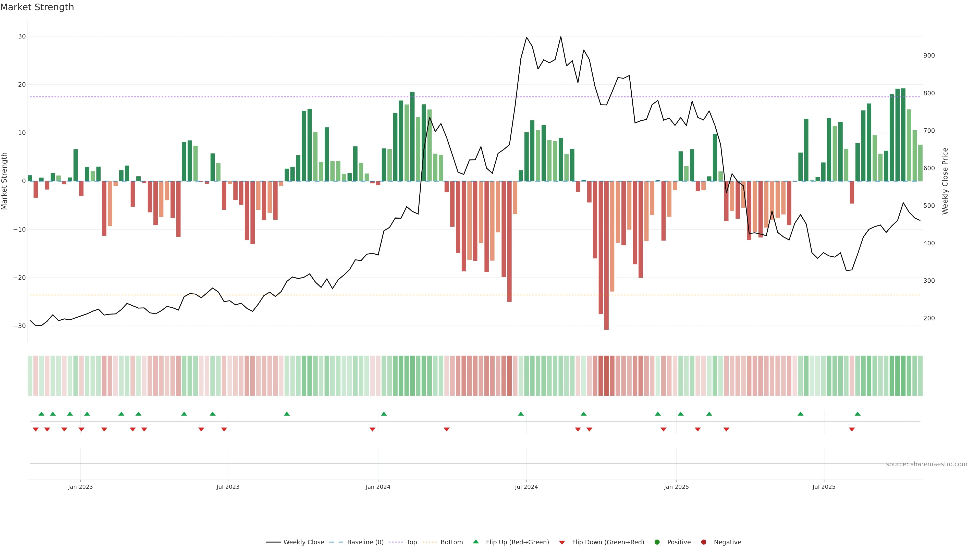Toggle the Baseline (0) legend label

365,542
